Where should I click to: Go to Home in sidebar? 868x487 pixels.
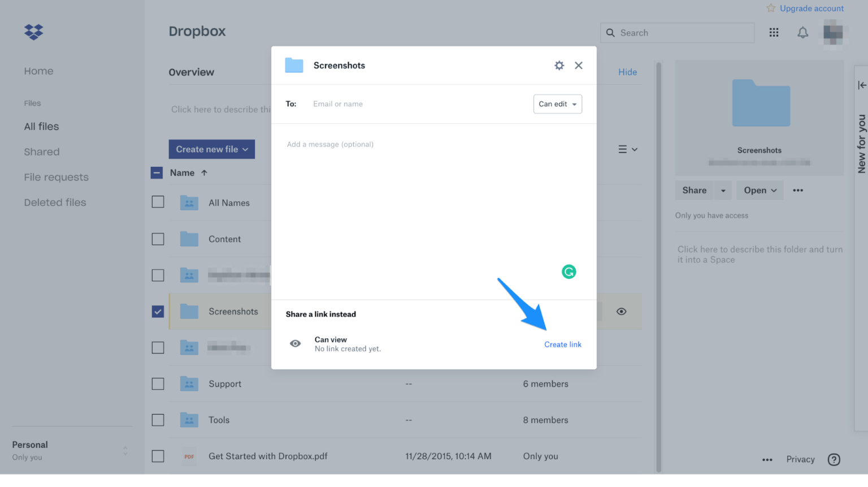pos(39,71)
